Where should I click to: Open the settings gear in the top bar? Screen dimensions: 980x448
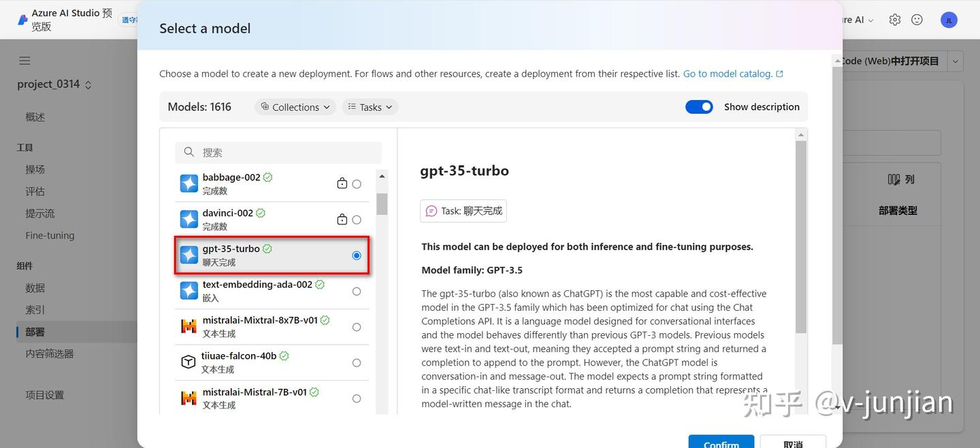(x=895, y=19)
